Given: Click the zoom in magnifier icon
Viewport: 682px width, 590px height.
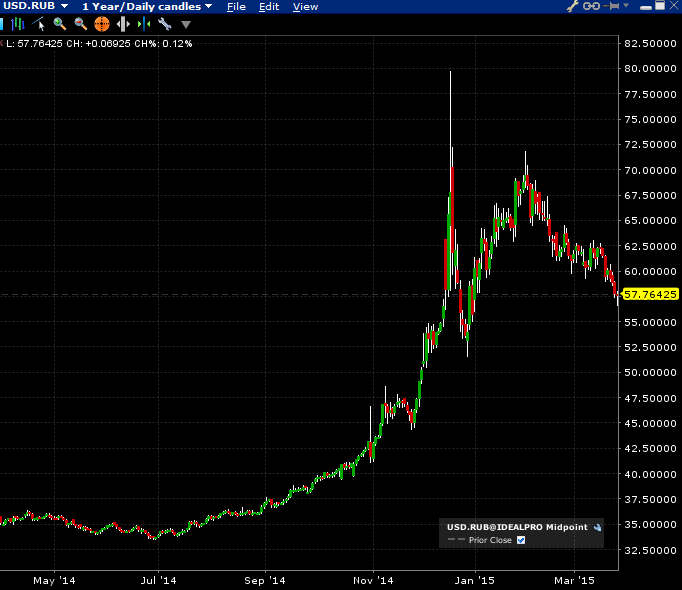Looking at the screenshot, I should tap(59, 24).
